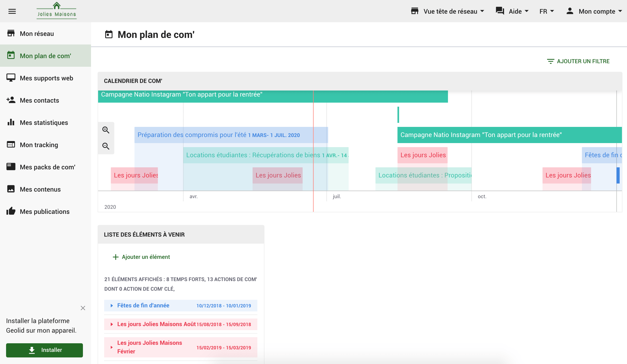Open Mes contacts page
The height and width of the screenshot is (364, 627).
pyautogui.click(x=46, y=100)
